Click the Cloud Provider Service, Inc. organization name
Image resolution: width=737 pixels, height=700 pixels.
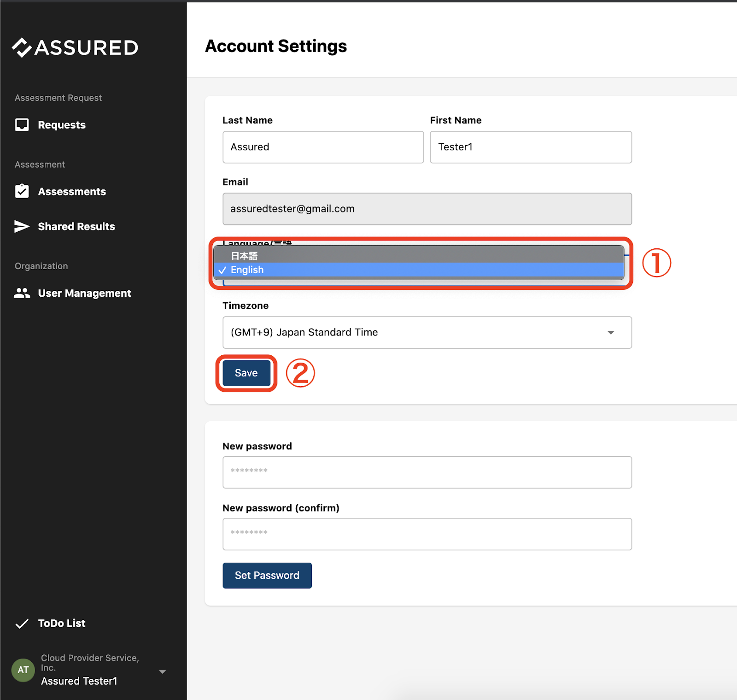90,663
